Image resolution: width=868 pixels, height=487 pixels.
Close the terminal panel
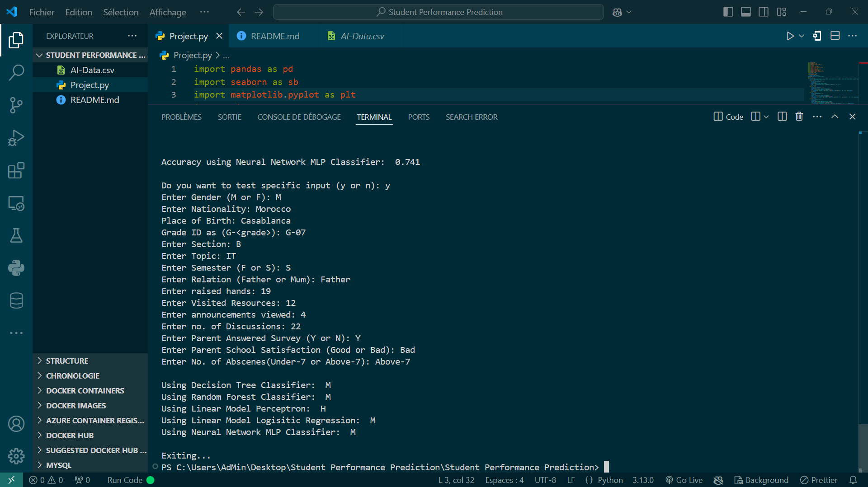point(853,117)
